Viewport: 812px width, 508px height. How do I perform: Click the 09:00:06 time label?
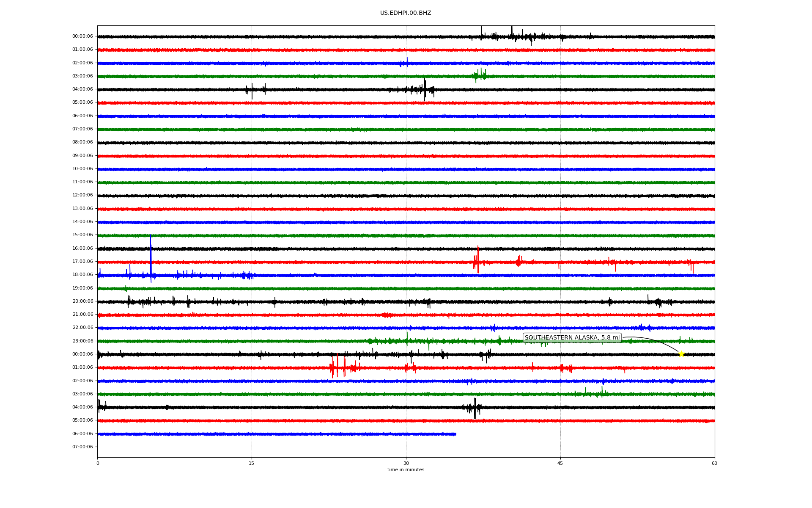(82, 156)
